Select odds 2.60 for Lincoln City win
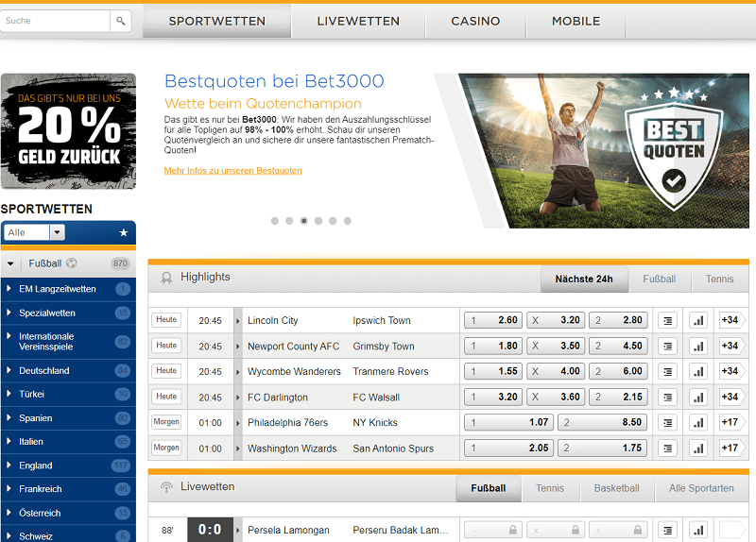The height and width of the screenshot is (542, 756). click(492, 320)
